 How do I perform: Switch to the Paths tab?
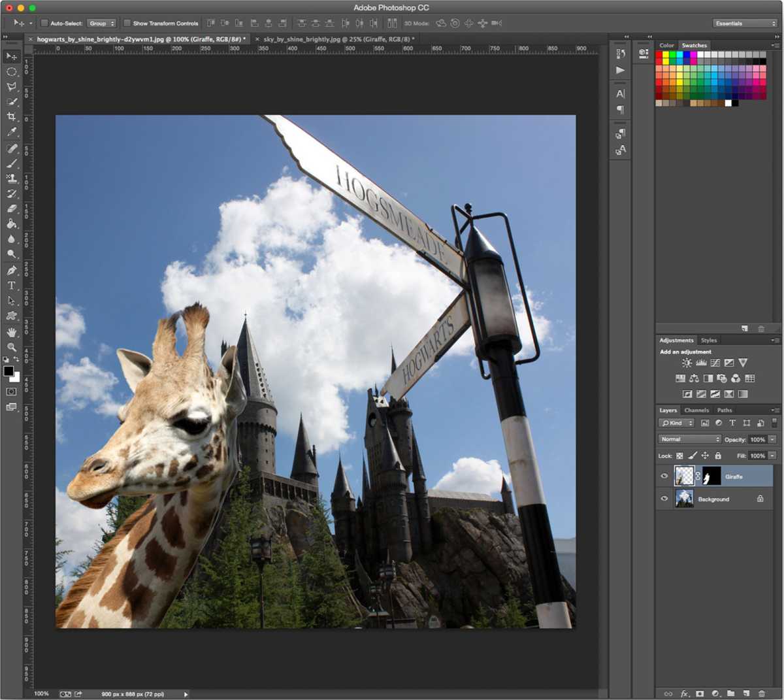click(x=725, y=410)
